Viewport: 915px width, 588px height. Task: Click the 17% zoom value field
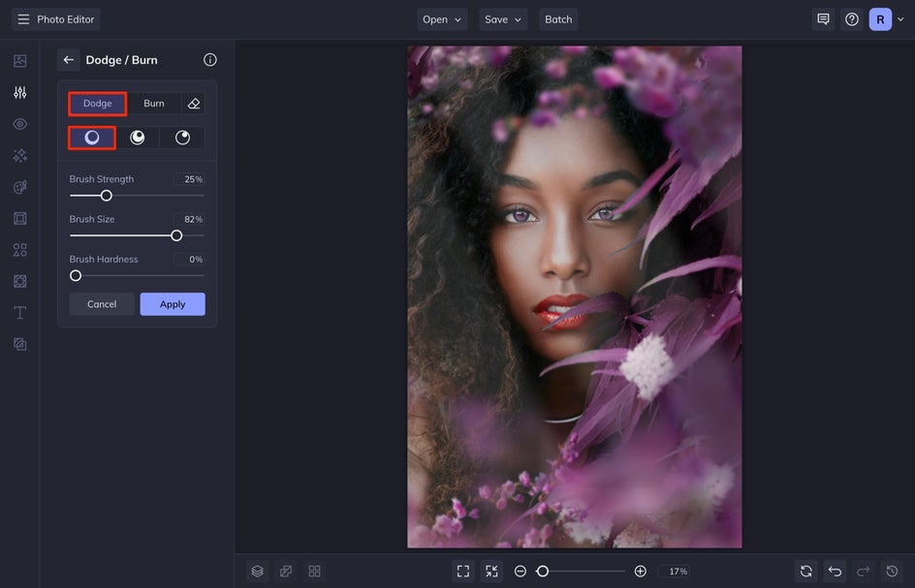click(674, 572)
